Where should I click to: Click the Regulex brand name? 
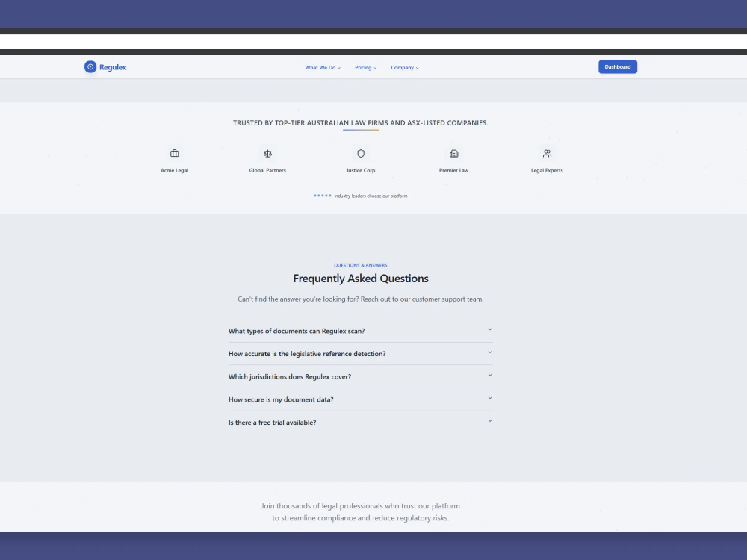click(113, 68)
